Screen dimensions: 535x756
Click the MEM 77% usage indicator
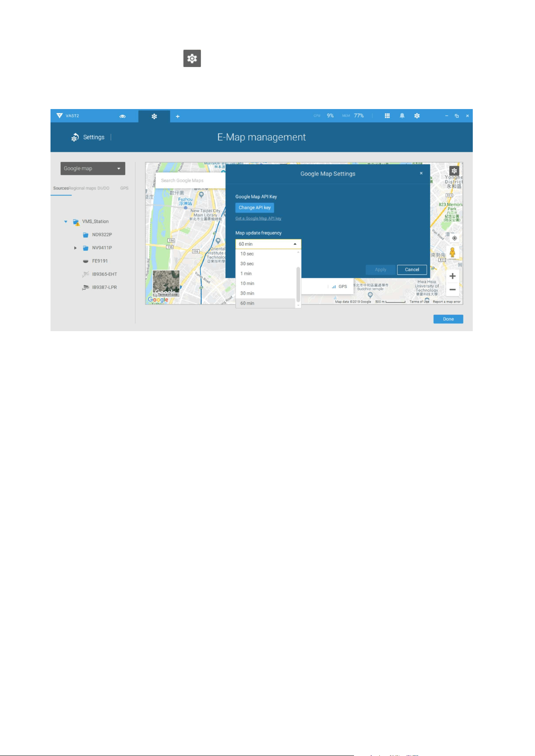point(353,116)
